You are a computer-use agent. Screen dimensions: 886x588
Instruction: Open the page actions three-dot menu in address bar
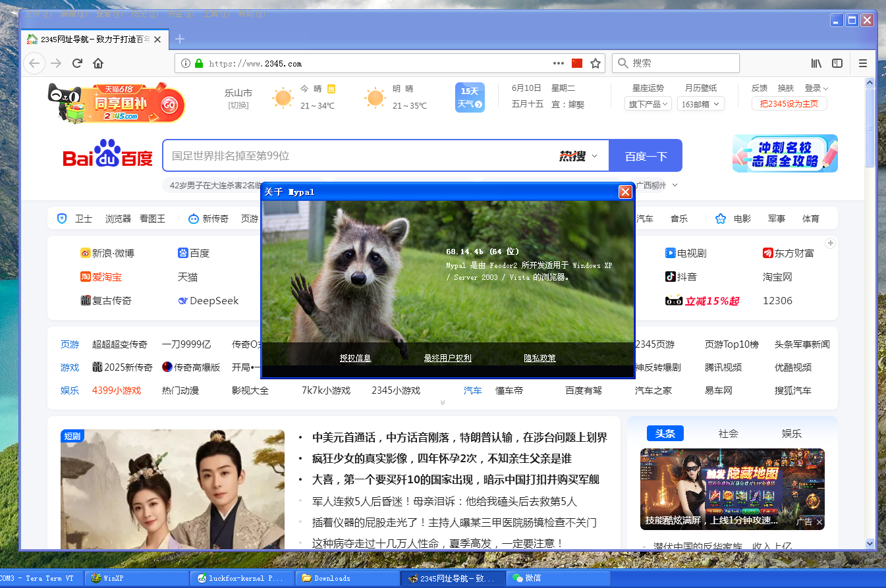pos(559,63)
